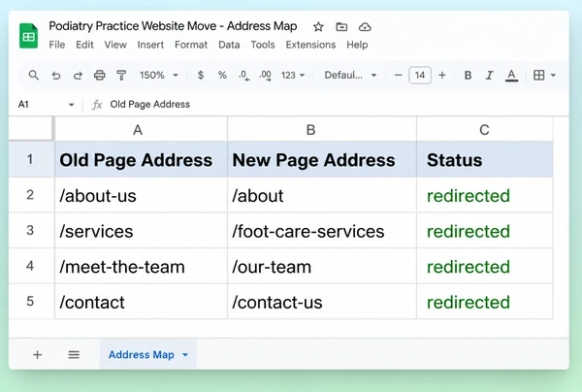Increase font size with plus button

coord(442,76)
